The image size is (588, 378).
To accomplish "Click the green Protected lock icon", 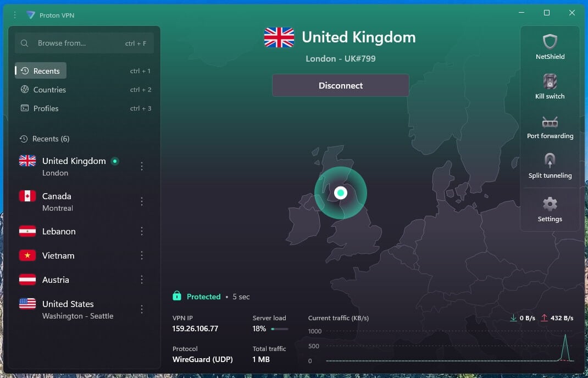I will coord(176,296).
